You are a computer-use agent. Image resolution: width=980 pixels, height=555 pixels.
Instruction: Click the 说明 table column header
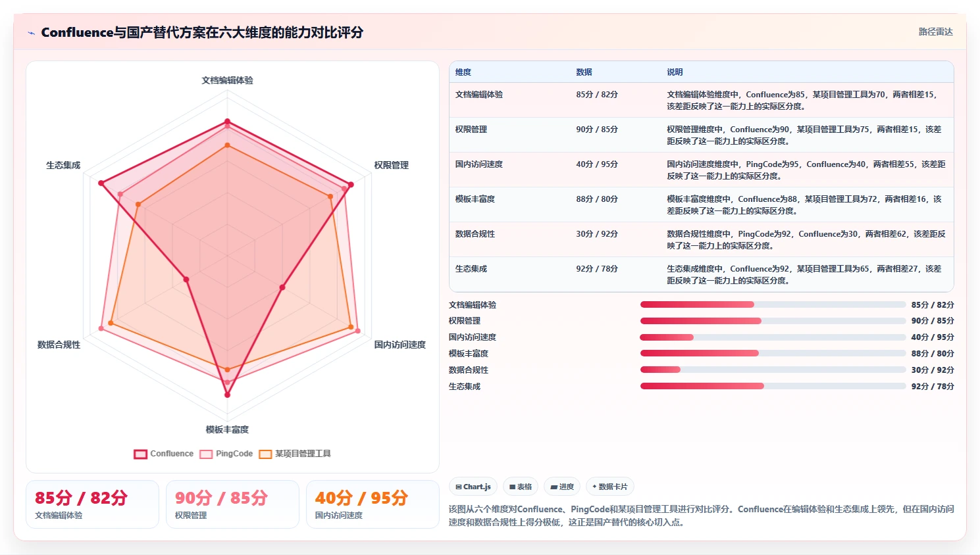click(675, 72)
